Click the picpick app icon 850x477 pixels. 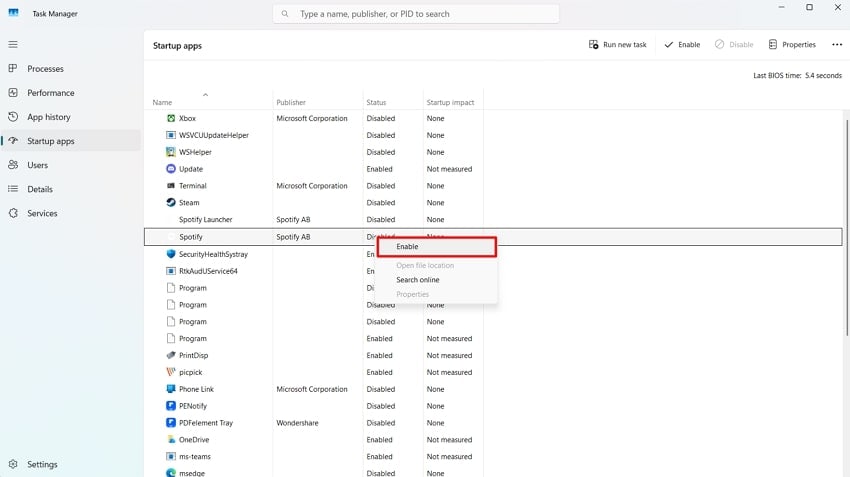coord(171,372)
